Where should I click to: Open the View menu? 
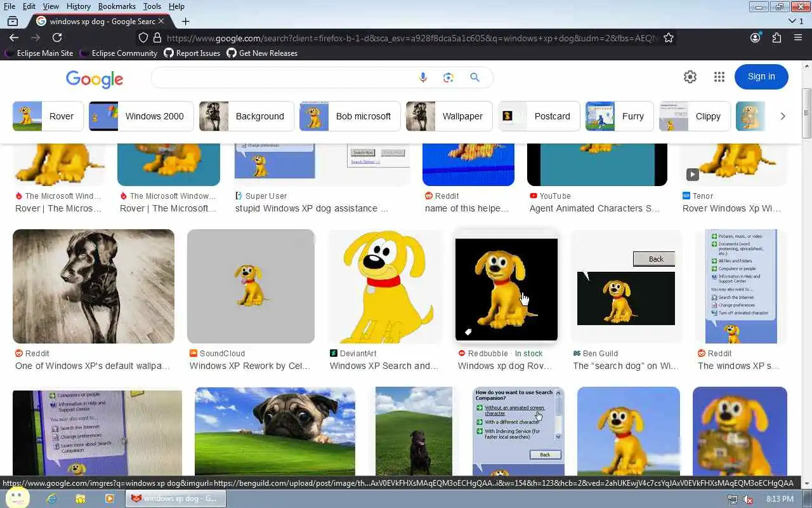[x=51, y=6]
